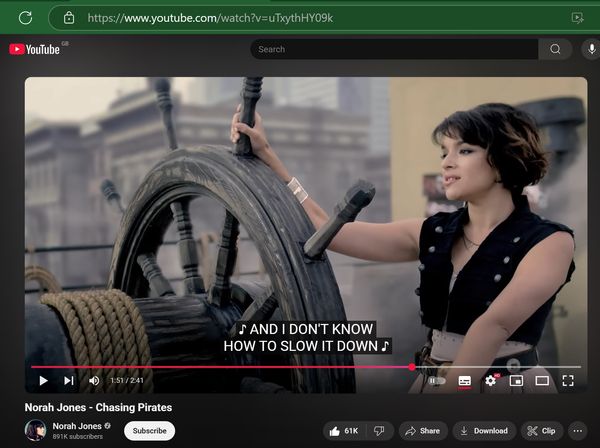Click the magnifier search button
The image size is (600, 448).
555,49
